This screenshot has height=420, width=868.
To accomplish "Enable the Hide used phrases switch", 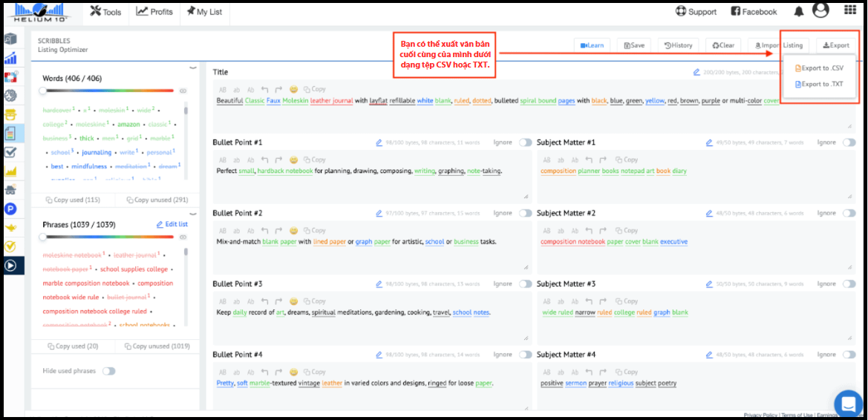I will pos(108,371).
